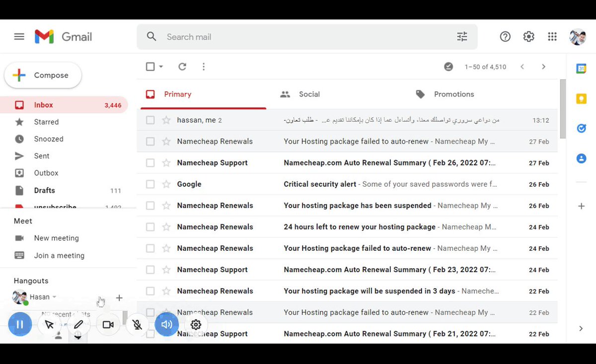Viewport: 596px width, 364px height.
Task: Select the '24 hours left' email checkbox
Action: coord(150,227)
